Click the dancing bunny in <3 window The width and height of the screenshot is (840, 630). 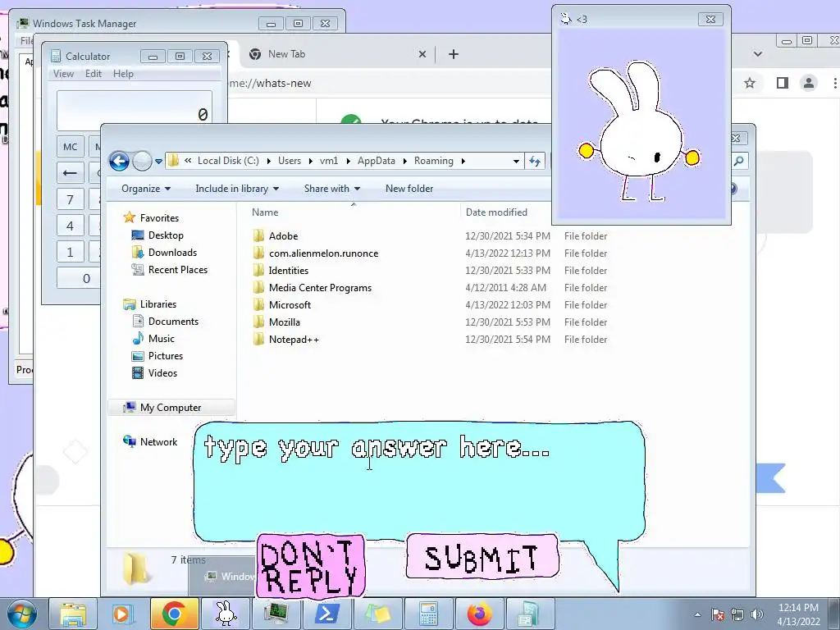[638, 132]
